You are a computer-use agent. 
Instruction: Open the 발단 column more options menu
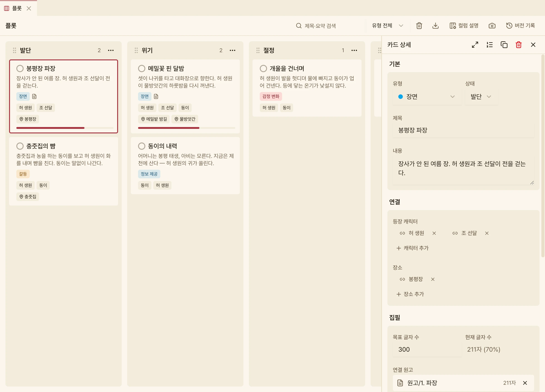click(111, 50)
